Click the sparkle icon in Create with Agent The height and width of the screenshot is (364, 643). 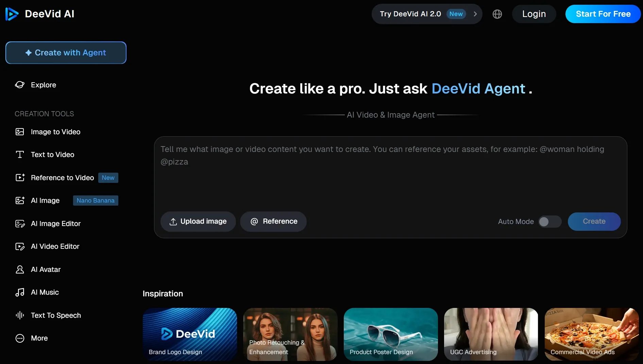click(29, 53)
